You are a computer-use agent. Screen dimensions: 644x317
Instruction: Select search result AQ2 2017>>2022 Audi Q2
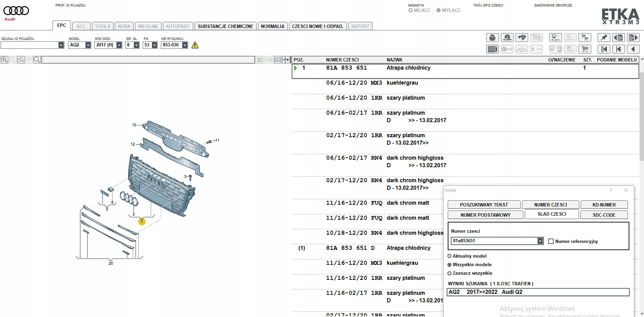pos(538,292)
